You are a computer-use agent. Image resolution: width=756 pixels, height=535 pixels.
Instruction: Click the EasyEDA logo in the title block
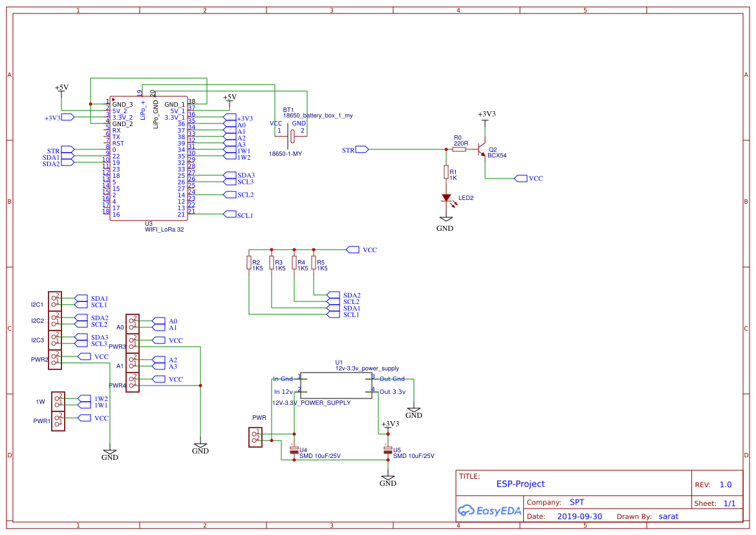click(490, 510)
